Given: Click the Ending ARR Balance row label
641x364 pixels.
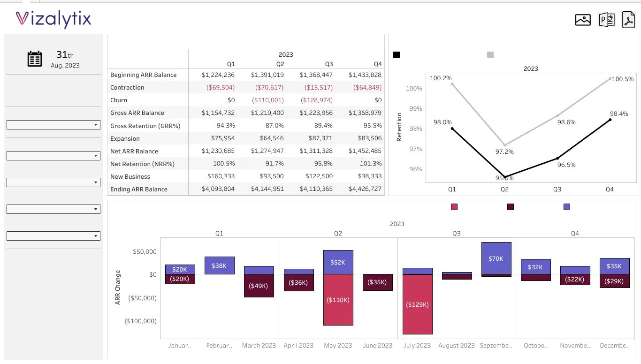Looking at the screenshot, I should 138,189.
